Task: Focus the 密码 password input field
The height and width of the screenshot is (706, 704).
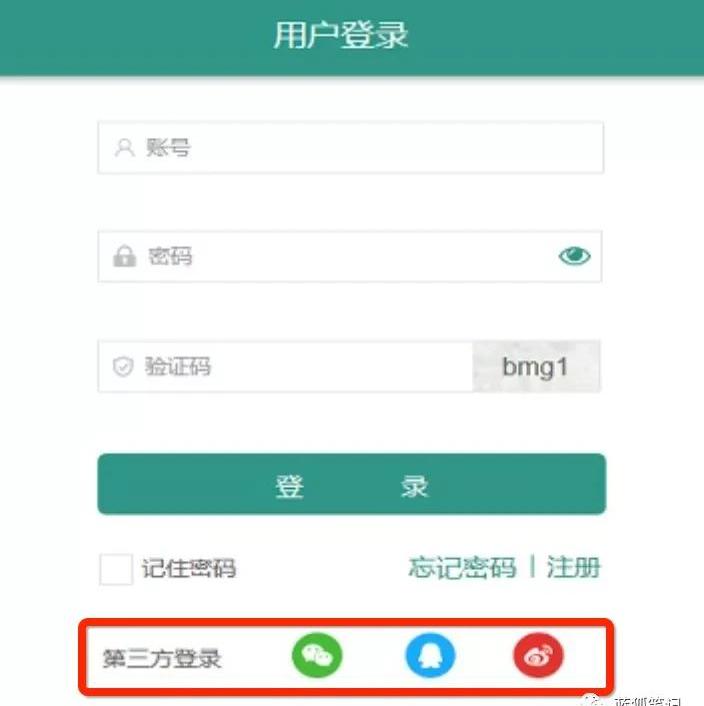Action: [x=350, y=256]
